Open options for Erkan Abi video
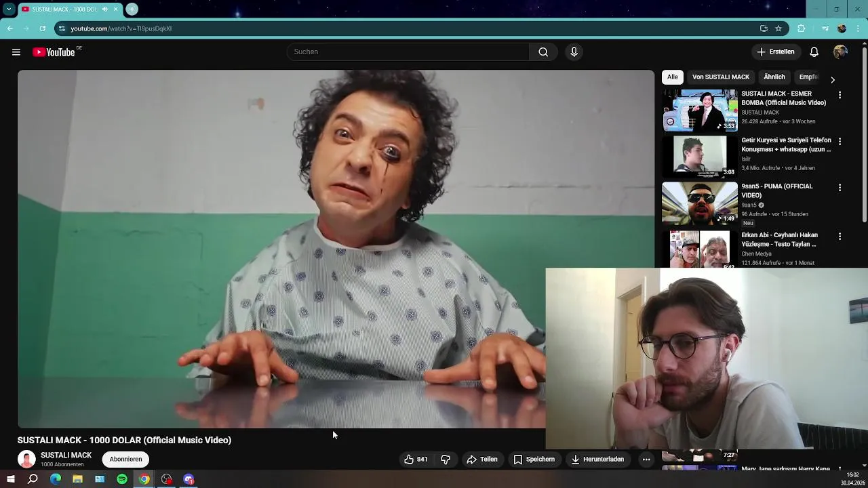 (x=840, y=237)
